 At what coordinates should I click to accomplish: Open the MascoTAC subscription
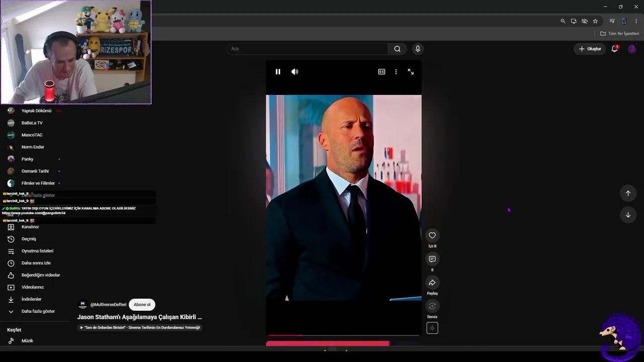click(x=32, y=135)
